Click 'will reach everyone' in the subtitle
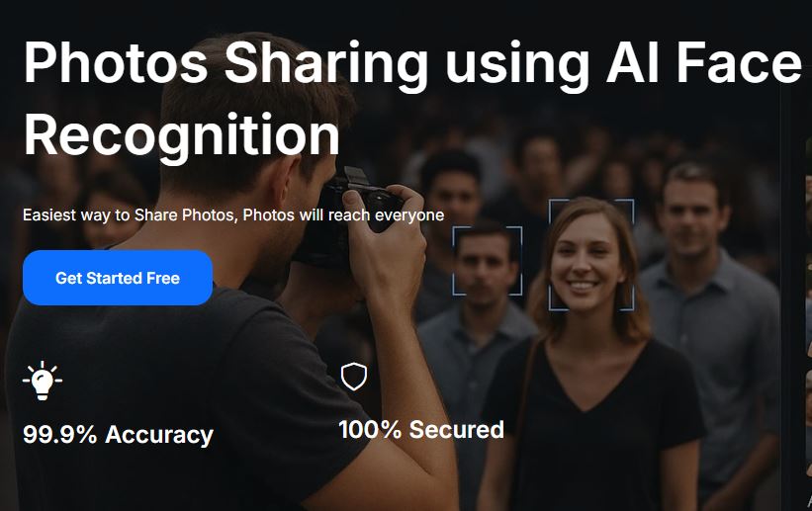Screen dimensions: 812x511 click(x=371, y=214)
